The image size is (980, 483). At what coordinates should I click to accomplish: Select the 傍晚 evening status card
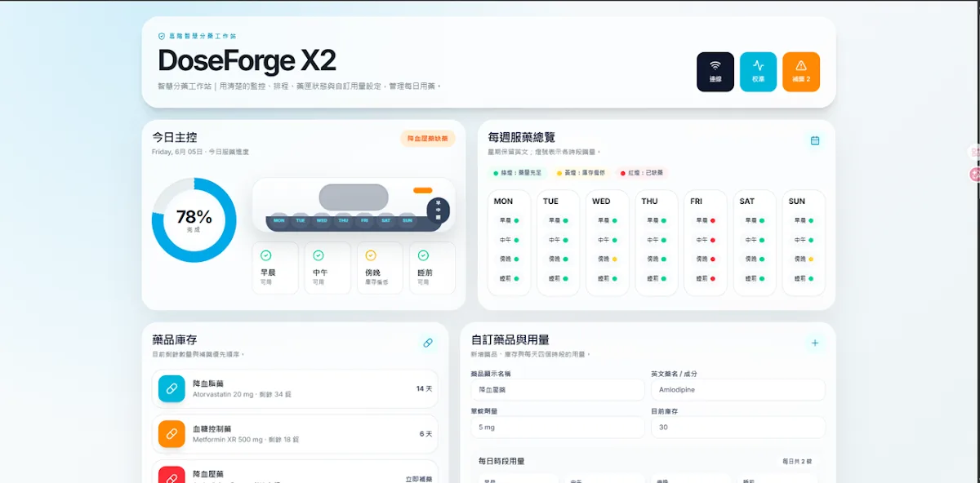[380, 268]
